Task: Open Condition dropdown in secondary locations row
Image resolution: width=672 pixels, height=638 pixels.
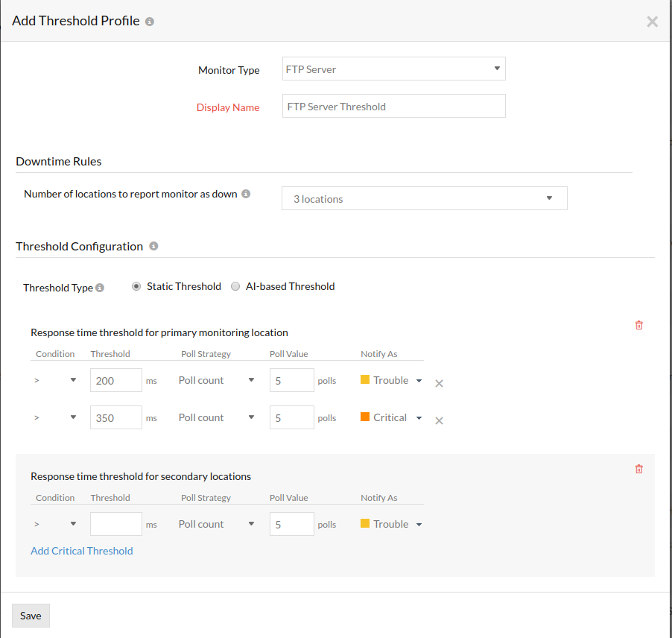Action: (55, 524)
